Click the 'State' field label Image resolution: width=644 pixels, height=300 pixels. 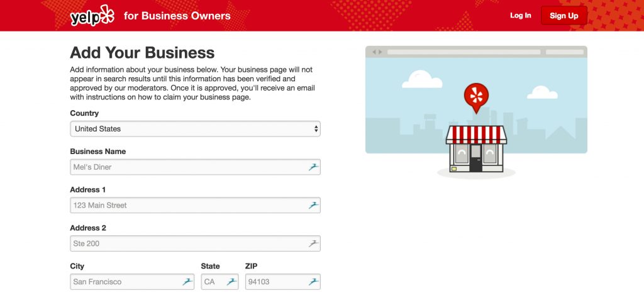point(210,266)
